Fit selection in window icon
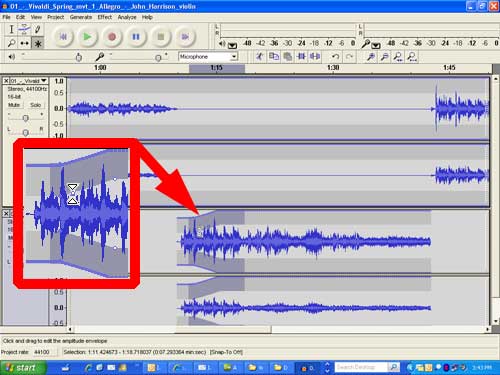This screenshot has height=375, width=500. coord(398,57)
